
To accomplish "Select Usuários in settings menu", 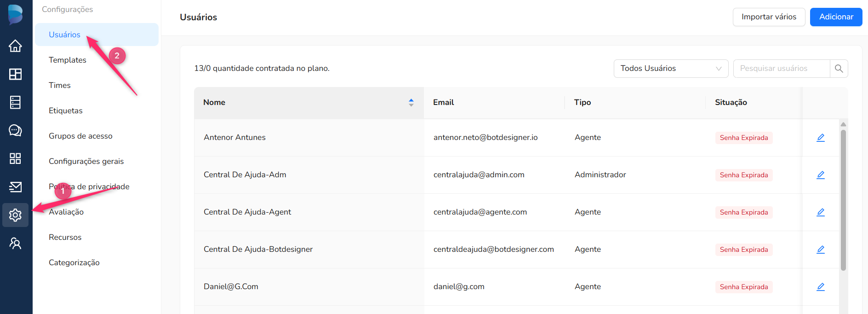I will (97, 35).
